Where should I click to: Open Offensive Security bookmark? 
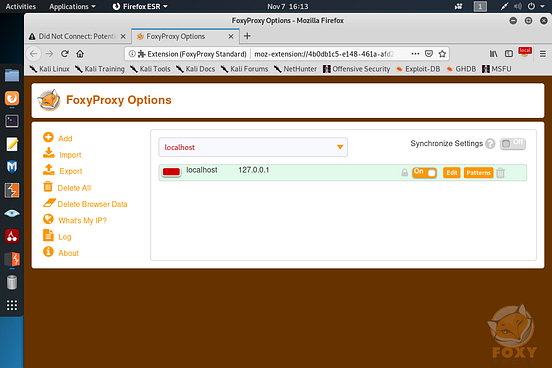[x=357, y=69]
